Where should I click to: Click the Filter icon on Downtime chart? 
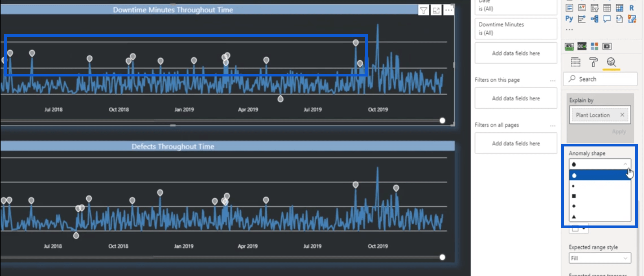[x=423, y=10]
